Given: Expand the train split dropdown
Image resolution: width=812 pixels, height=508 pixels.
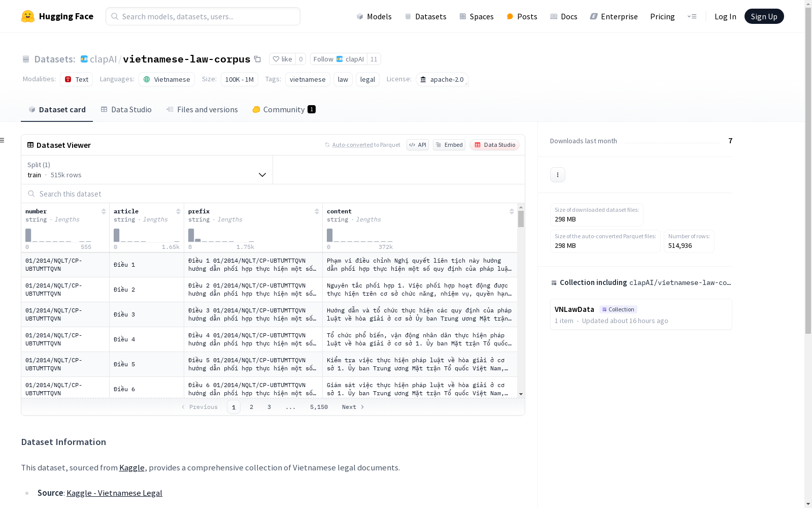Looking at the screenshot, I should coord(147,170).
